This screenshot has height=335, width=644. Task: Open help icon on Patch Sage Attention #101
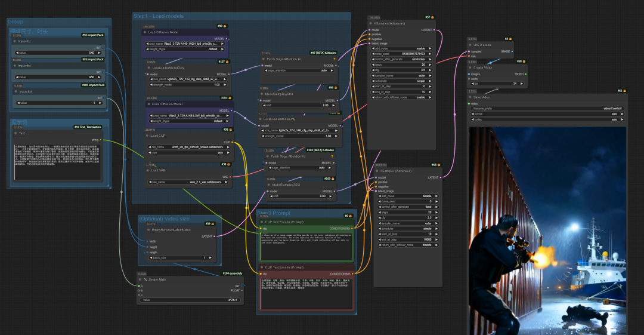click(332, 156)
